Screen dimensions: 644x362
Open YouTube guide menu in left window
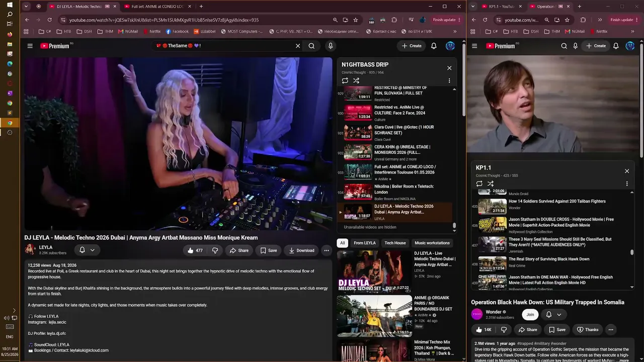[30, 46]
